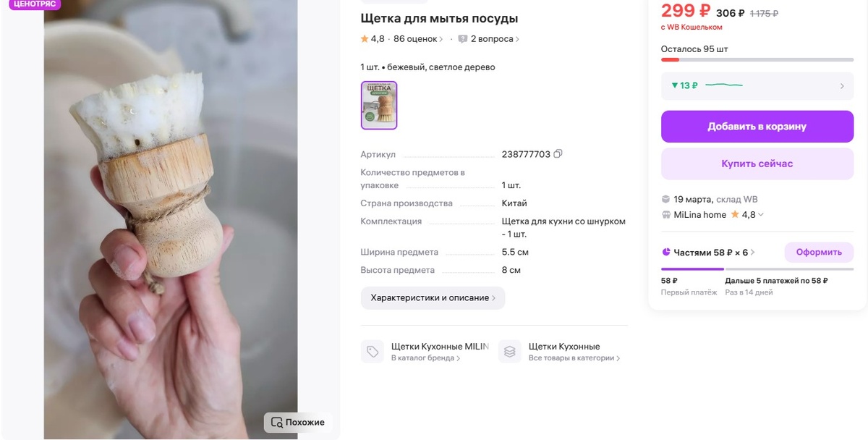Click the installment pie-chart icon
The image size is (868, 440).
666,253
